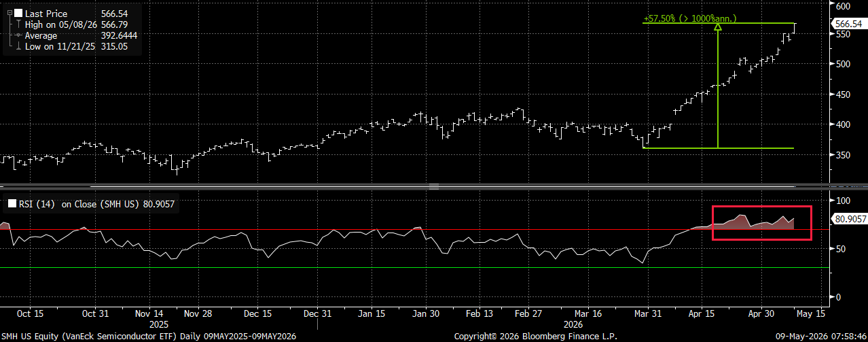Click the 550 price axis label
The height and width of the screenshot is (342, 868).
pos(843,34)
